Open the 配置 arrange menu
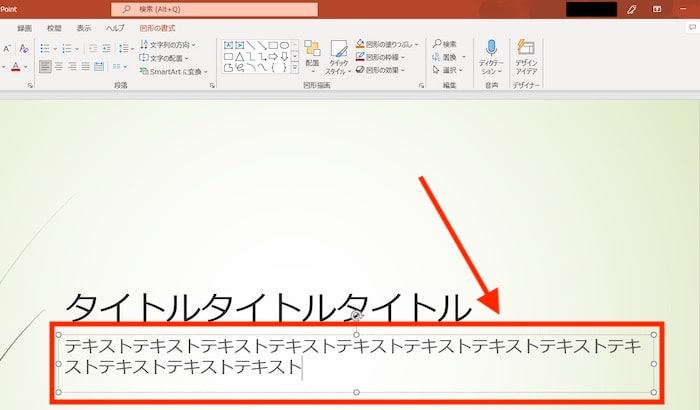The height and width of the screenshot is (410, 700). [x=312, y=57]
